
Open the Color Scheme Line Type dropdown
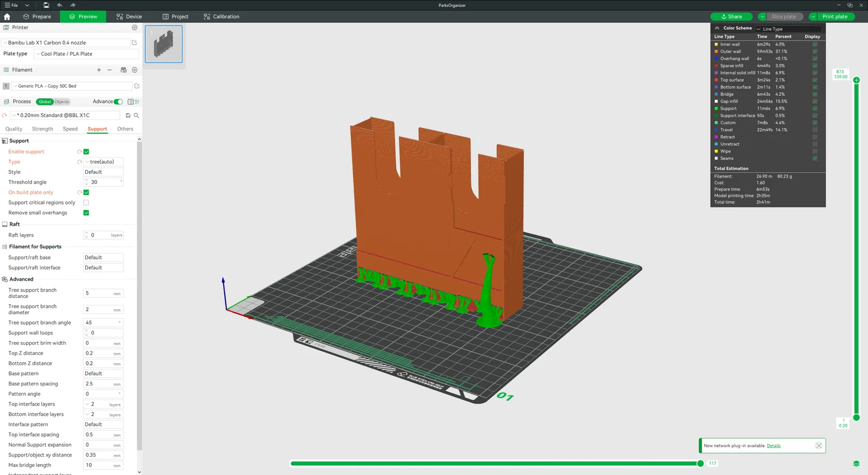tap(787, 29)
